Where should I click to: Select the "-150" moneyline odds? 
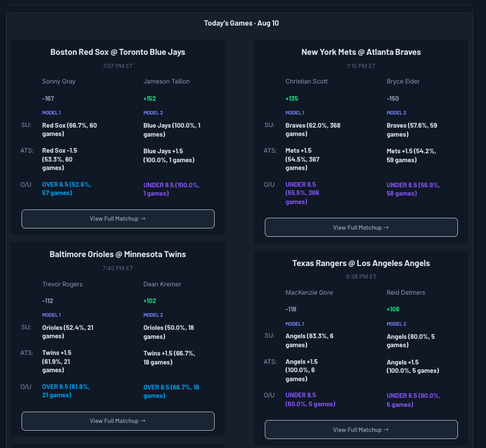pyautogui.click(x=393, y=98)
